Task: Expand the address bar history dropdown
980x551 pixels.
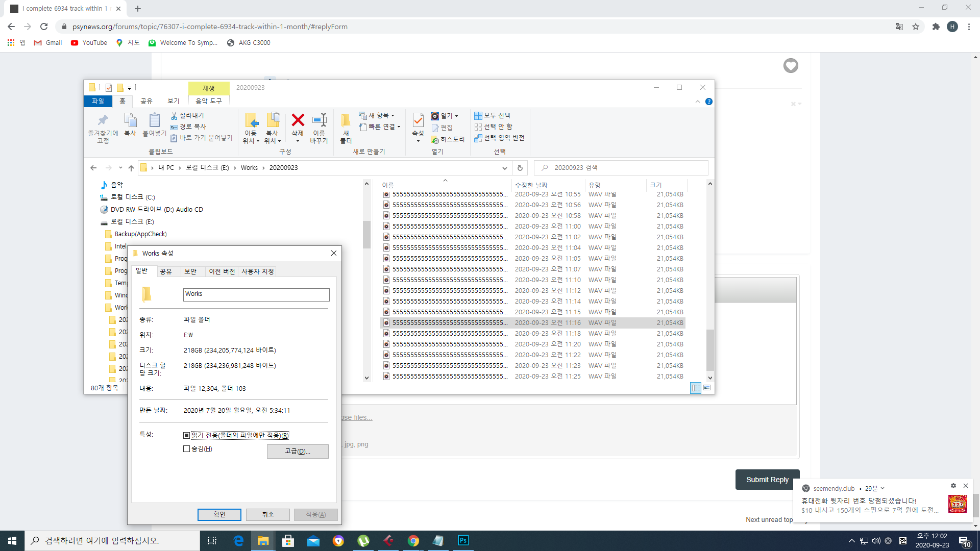Action: pyautogui.click(x=504, y=168)
